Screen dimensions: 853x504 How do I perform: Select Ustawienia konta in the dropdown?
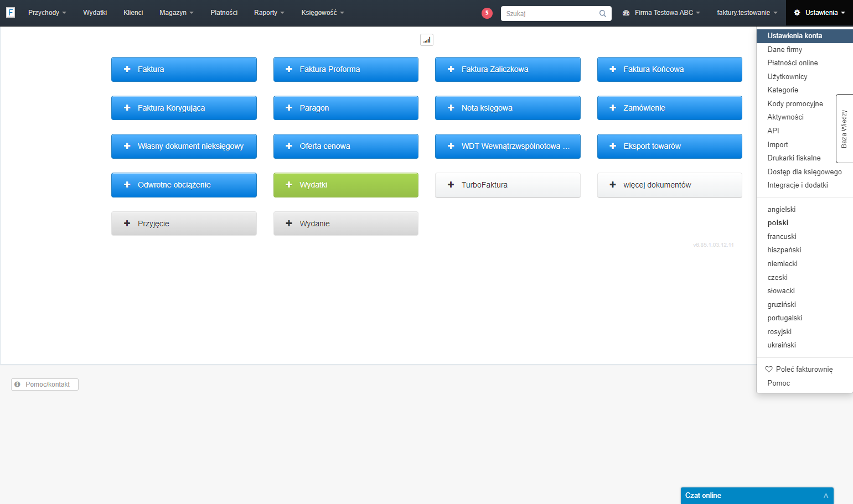805,36
